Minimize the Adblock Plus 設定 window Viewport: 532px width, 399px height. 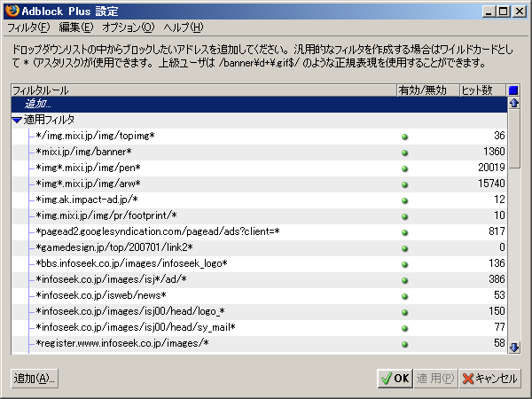(x=489, y=12)
